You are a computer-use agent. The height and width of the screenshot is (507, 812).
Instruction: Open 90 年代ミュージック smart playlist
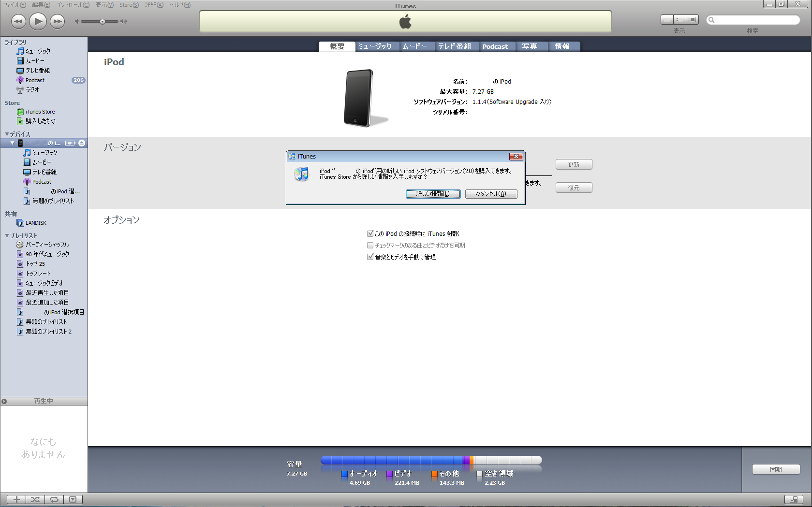pyautogui.click(x=47, y=254)
